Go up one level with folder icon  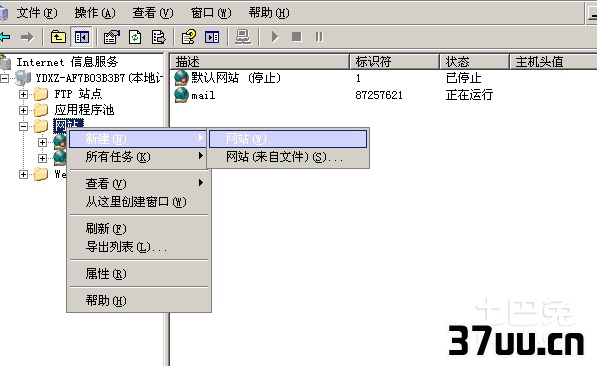[x=58, y=37]
